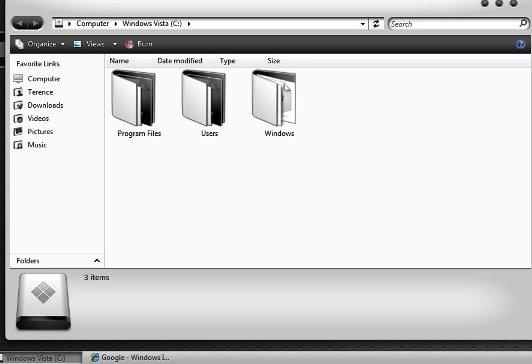The width and height of the screenshot is (532, 364).
Task: Select the Windows folder icon
Action: coord(274,98)
